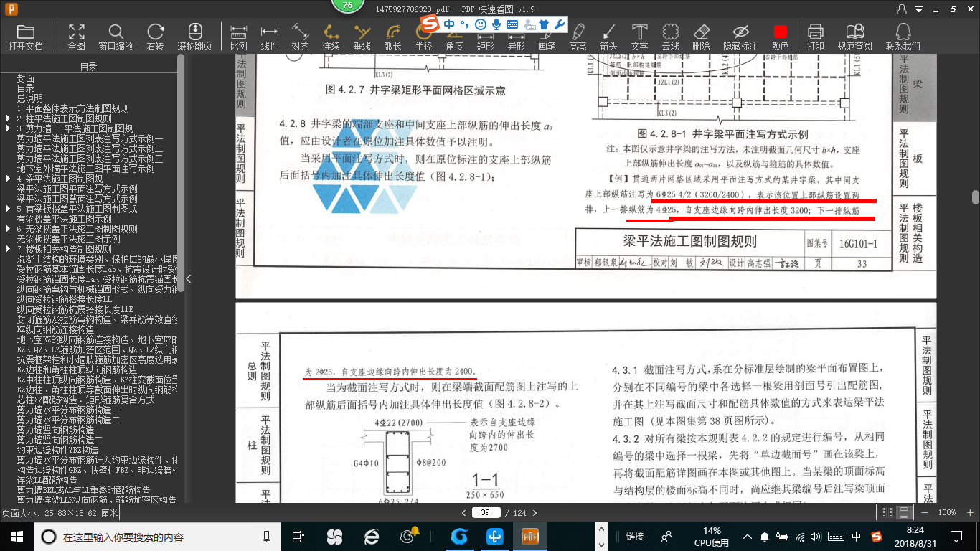The height and width of the screenshot is (551, 980).
Task: Toggle 滚轮翻页 mouse wheel paging
Action: coord(194,37)
